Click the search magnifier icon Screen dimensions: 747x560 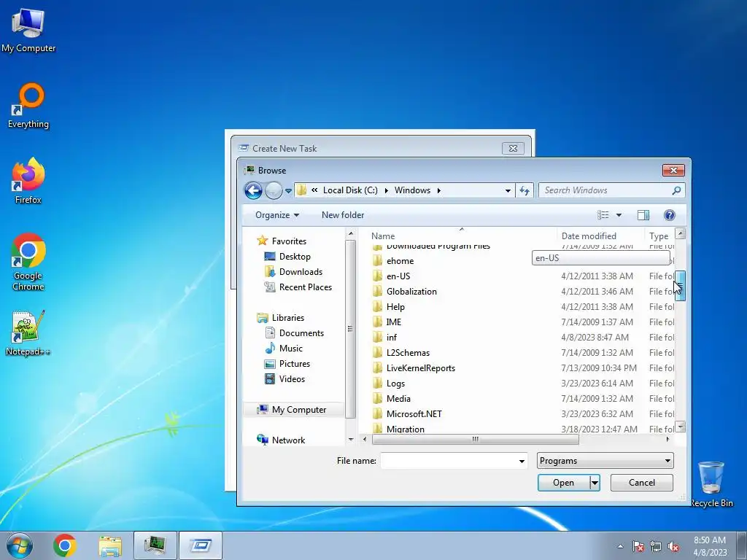tap(676, 190)
